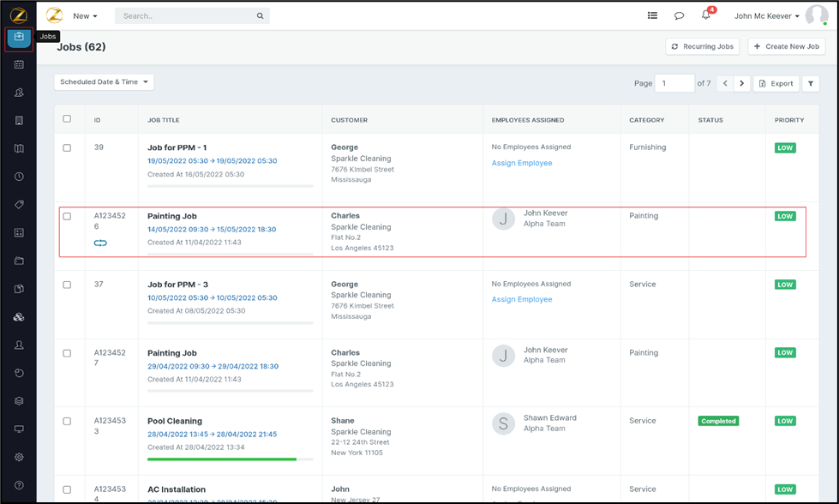Expand the New dropdown in top bar
This screenshot has height=504, width=839.
click(85, 15)
